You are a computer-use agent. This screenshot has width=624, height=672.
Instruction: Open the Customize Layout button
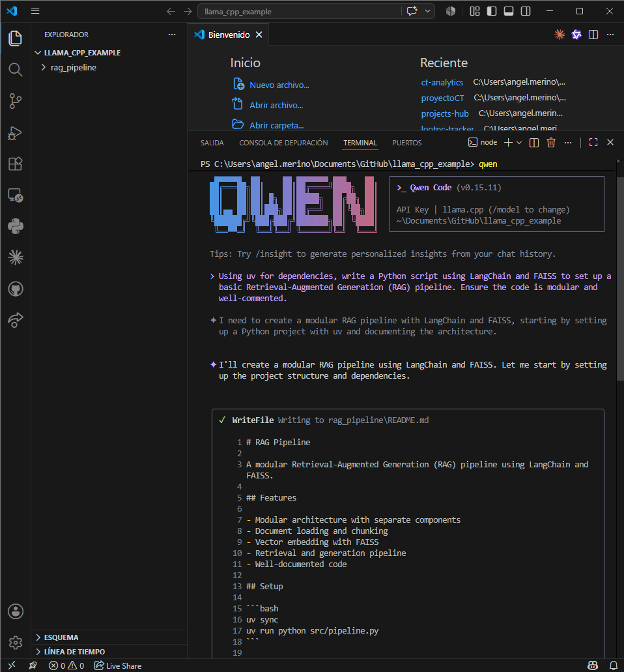coord(475,11)
